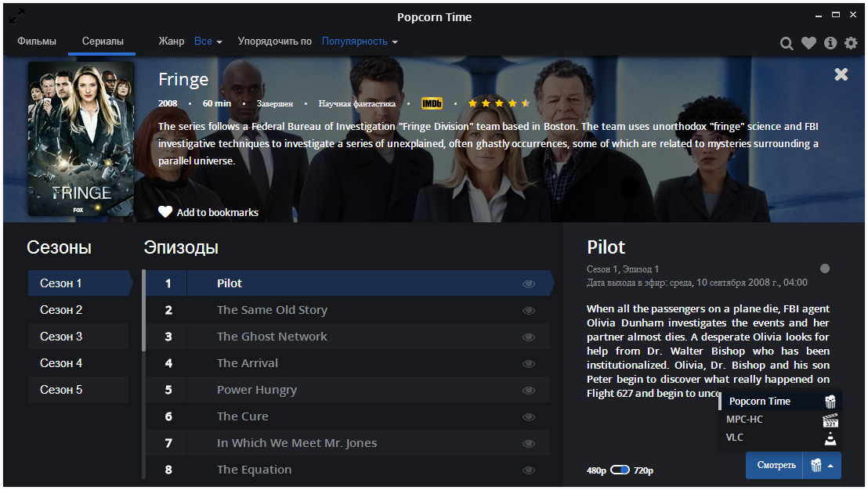Image resolution: width=868 pixels, height=490 pixels.
Task: Click the 720p quality label
Action: pyautogui.click(x=643, y=470)
